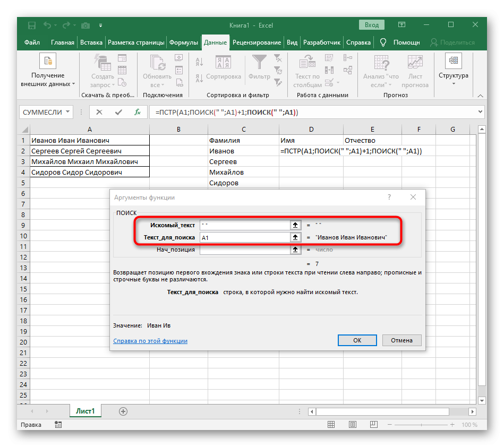Add a new sheet with plus icon
The height and width of the screenshot is (447, 504).
123,411
